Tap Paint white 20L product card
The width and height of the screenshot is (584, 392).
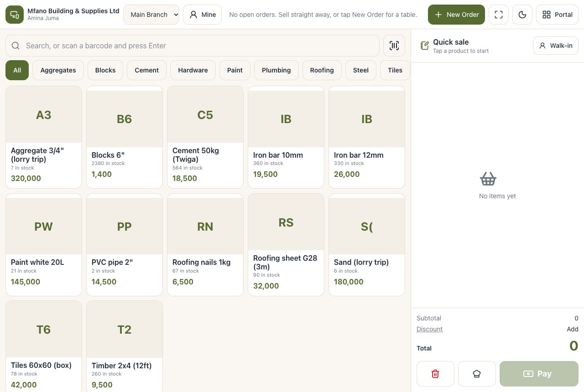click(44, 245)
